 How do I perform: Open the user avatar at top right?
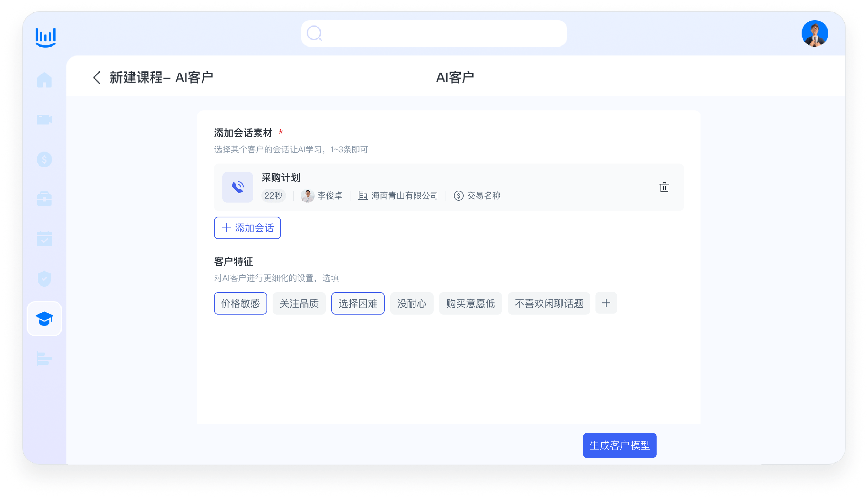(815, 33)
